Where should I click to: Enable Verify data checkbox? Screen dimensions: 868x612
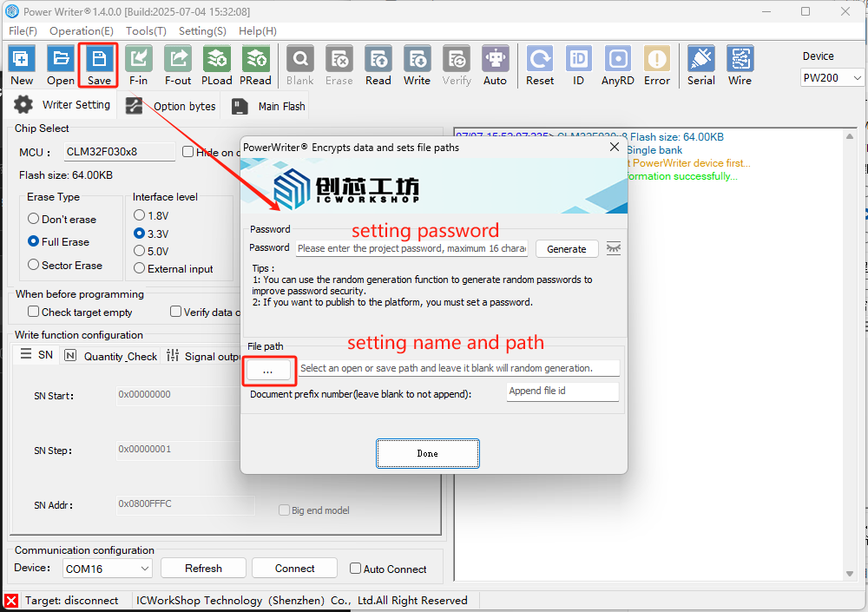pos(175,312)
